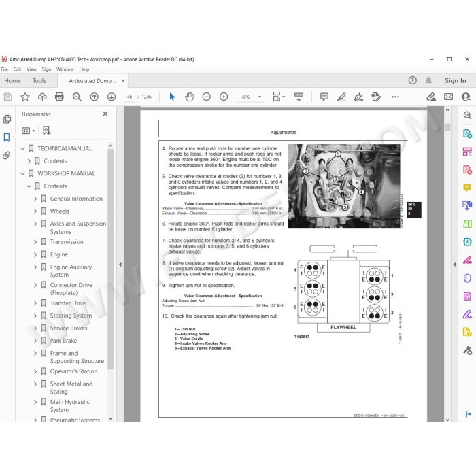This screenshot has width=476, height=476.
Task: Collapse the WORKSHOP MANUAL bookmark
Action: pyautogui.click(x=22, y=173)
